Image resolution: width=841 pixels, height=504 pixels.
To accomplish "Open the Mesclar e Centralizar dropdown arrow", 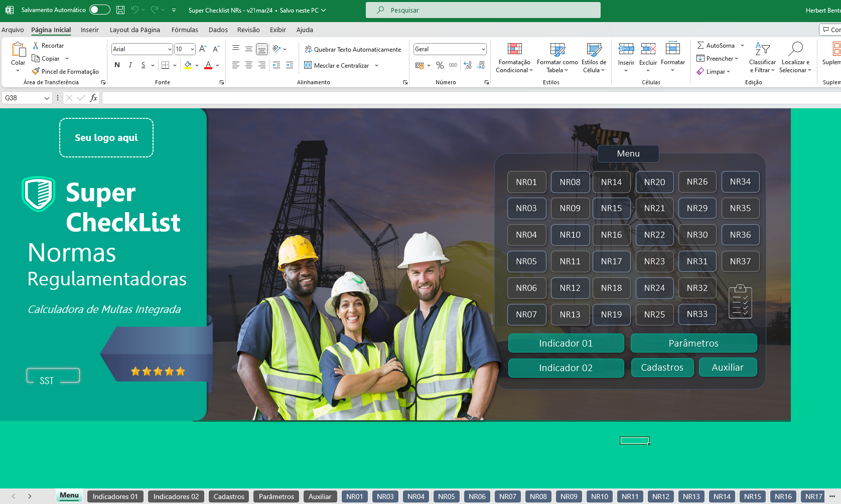I will (x=377, y=65).
